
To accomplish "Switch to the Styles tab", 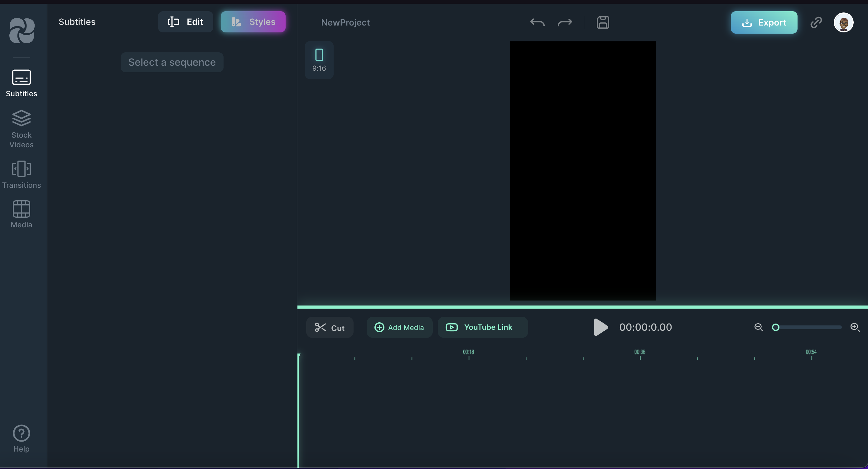I will (253, 22).
